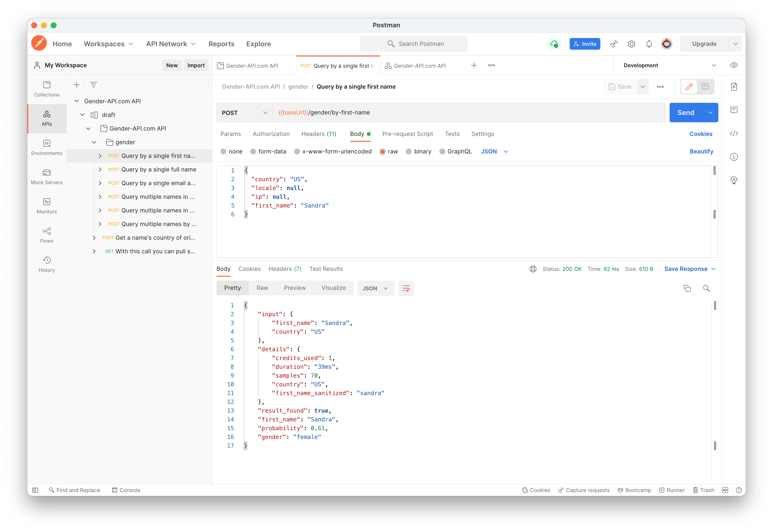The width and height of the screenshot is (773, 532).
Task: Select JSON format from response dropdown
Action: (375, 288)
